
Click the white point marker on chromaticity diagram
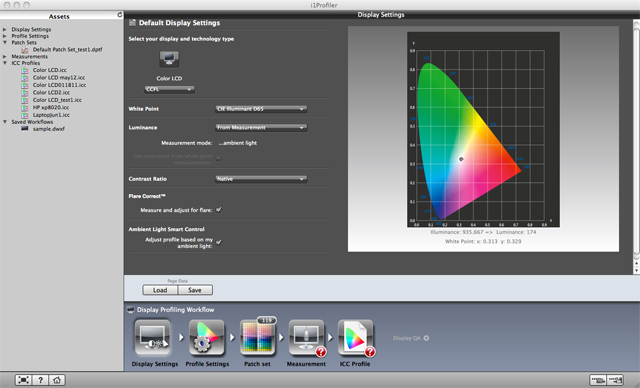click(461, 159)
